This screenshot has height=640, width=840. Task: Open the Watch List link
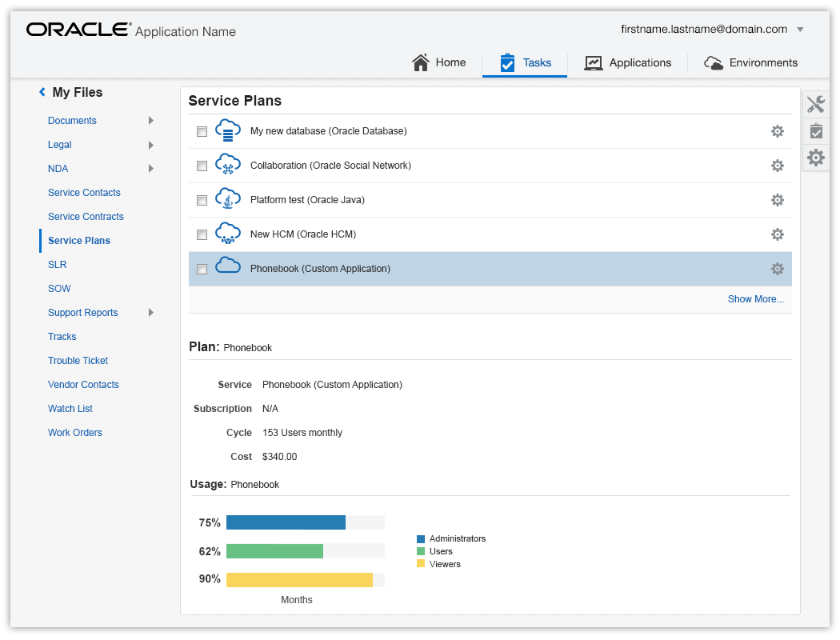click(70, 409)
